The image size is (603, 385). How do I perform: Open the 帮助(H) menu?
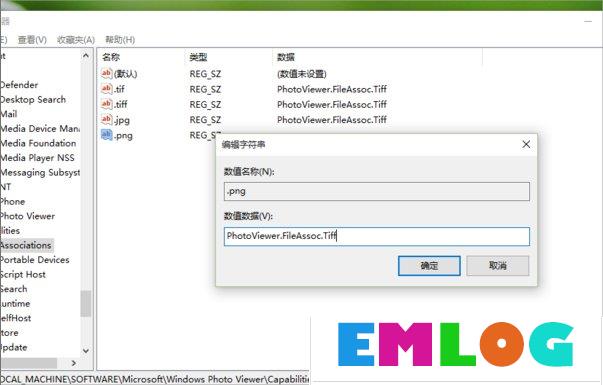(x=120, y=40)
